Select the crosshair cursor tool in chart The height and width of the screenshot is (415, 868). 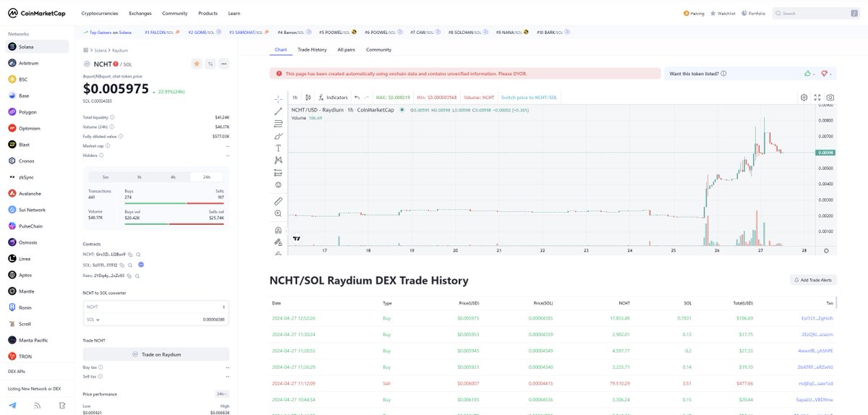click(x=278, y=98)
